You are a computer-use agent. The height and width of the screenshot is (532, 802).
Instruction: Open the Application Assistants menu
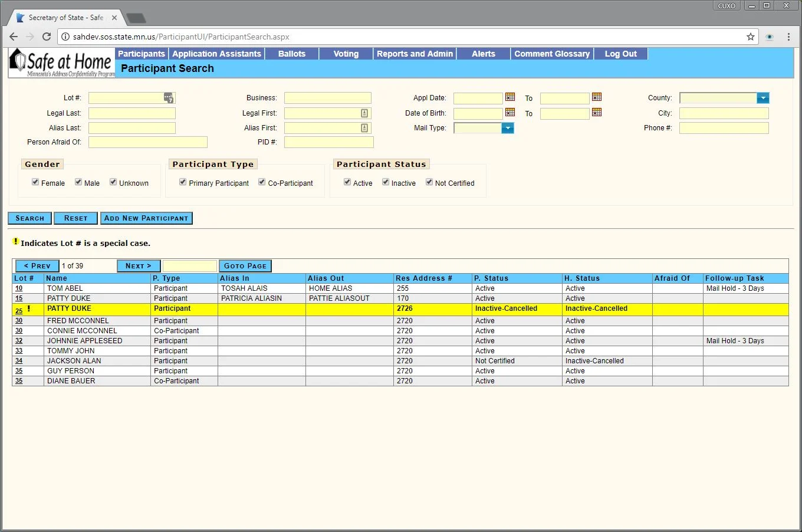click(x=216, y=54)
